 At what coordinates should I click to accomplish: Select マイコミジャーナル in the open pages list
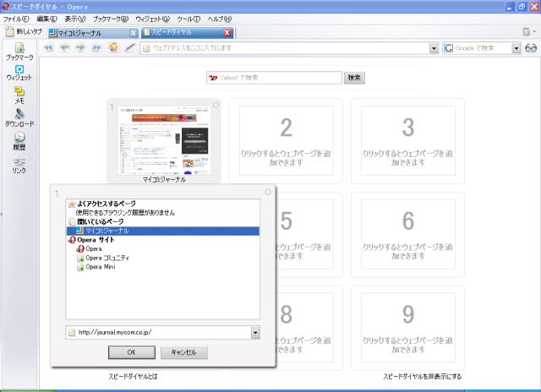pos(163,231)
